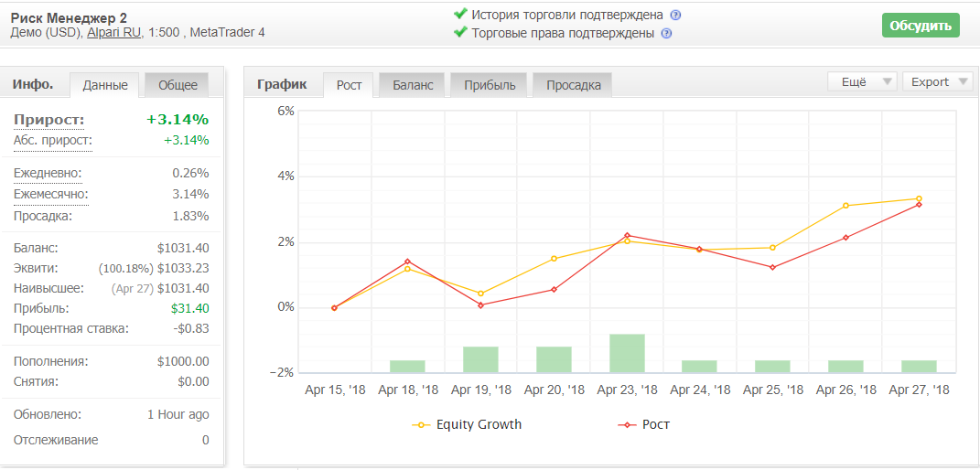
Task: Click the green bar for Apr 20, '18
Action: pyautogui.click(x=554, y=359)
